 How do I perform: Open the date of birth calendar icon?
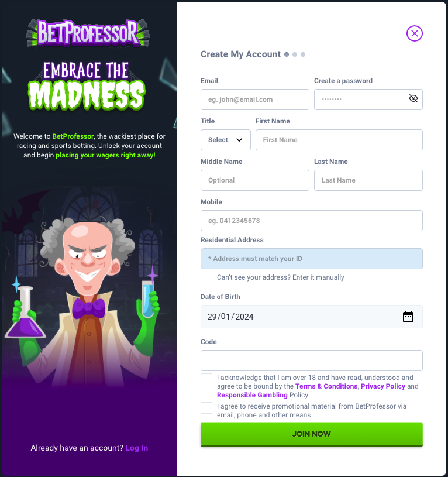click(408, 317)
